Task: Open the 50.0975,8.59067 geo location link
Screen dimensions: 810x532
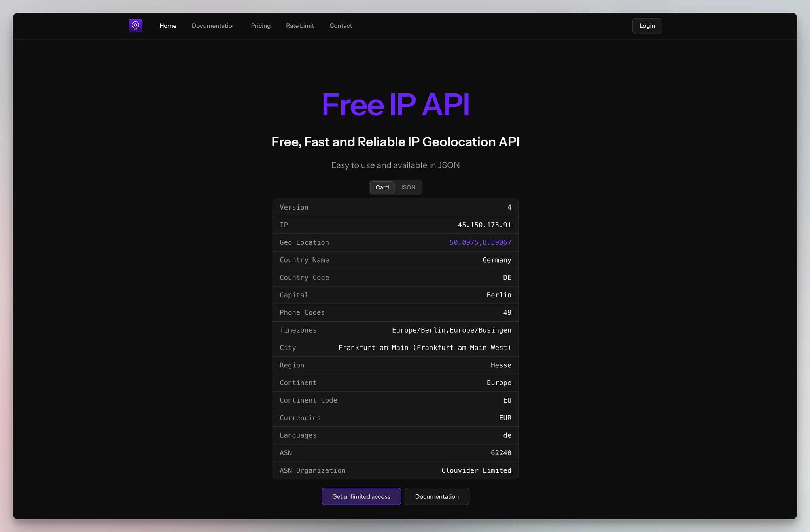Action: pyautogui.click(x=480, y=242)
